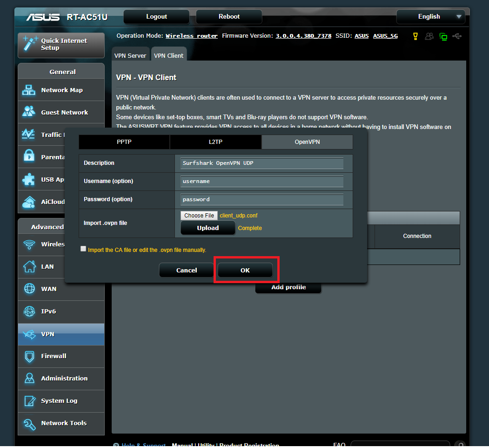Expand the English language dropdown
The width and height of the screenshot is (489, 448).
(430, 17)
